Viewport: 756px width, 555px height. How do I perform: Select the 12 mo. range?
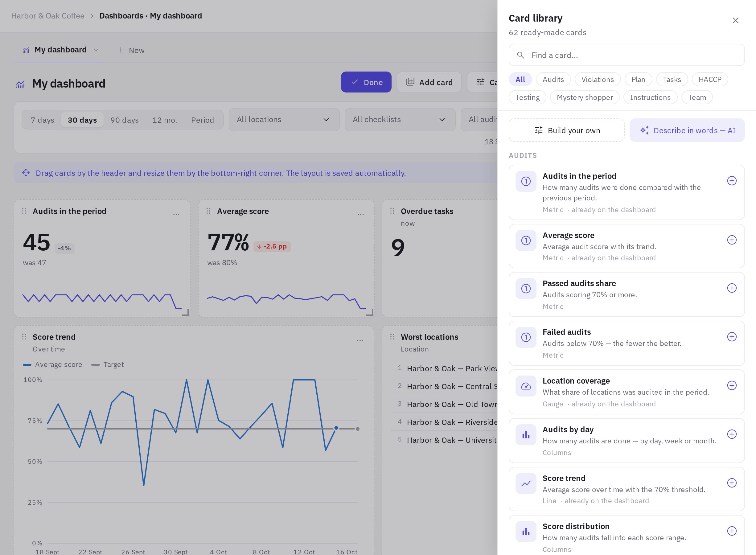(x=165, y=120)
